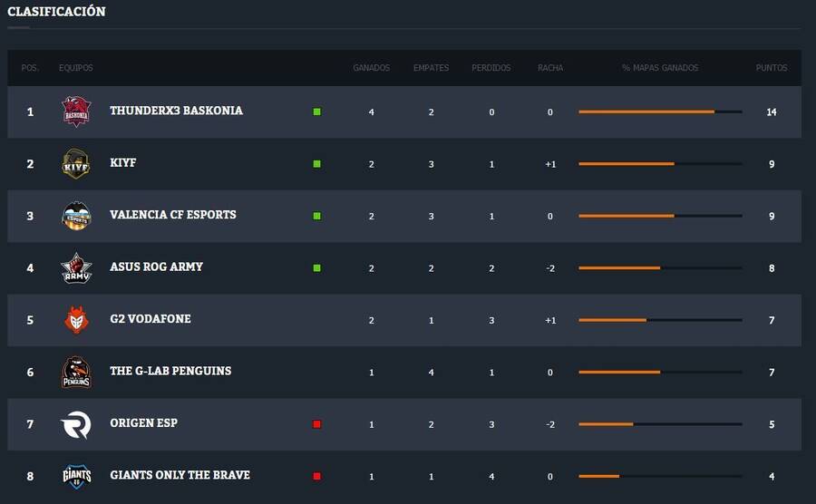Click the Giants Only The Brave logo
This screenshot has width=816, height=504.
(x=76, y=477)
